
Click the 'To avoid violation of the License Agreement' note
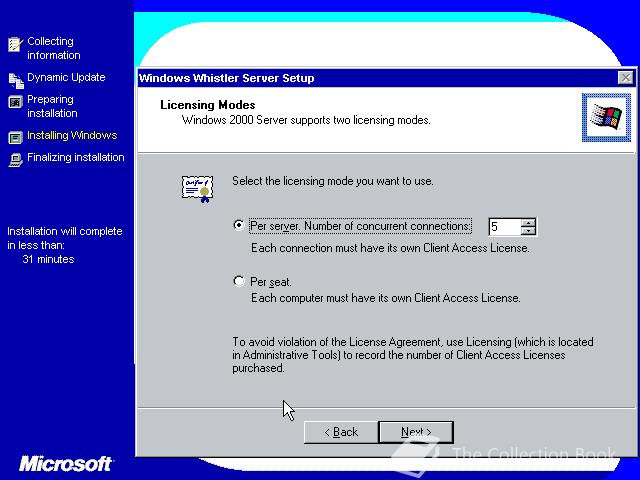click(413, 355)
